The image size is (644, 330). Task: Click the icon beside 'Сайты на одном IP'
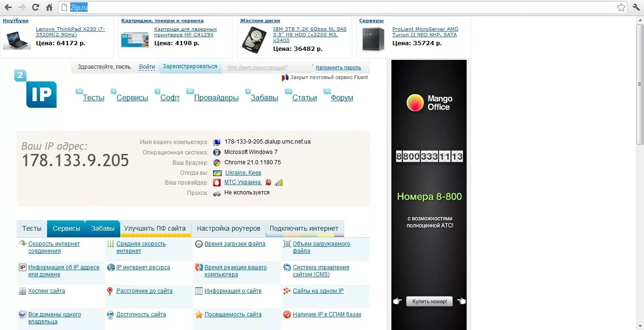click(x=287, y=291)
